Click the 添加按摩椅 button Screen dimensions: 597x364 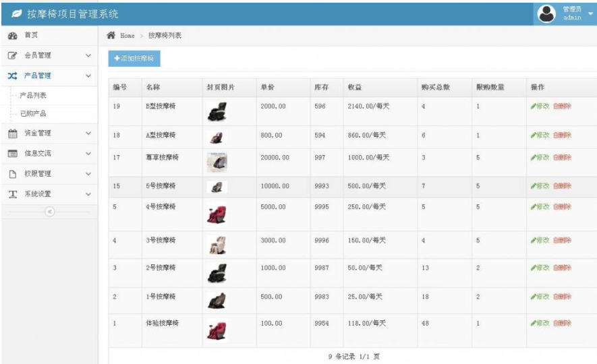tap(134, 58)
